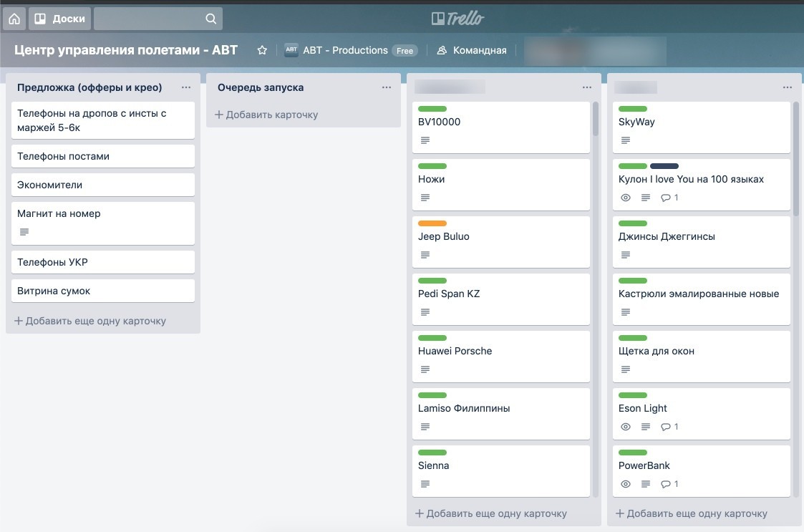Click the ABT team avatar icon
Viewport: 804px width, 532px height.
[x=291, y=49]
